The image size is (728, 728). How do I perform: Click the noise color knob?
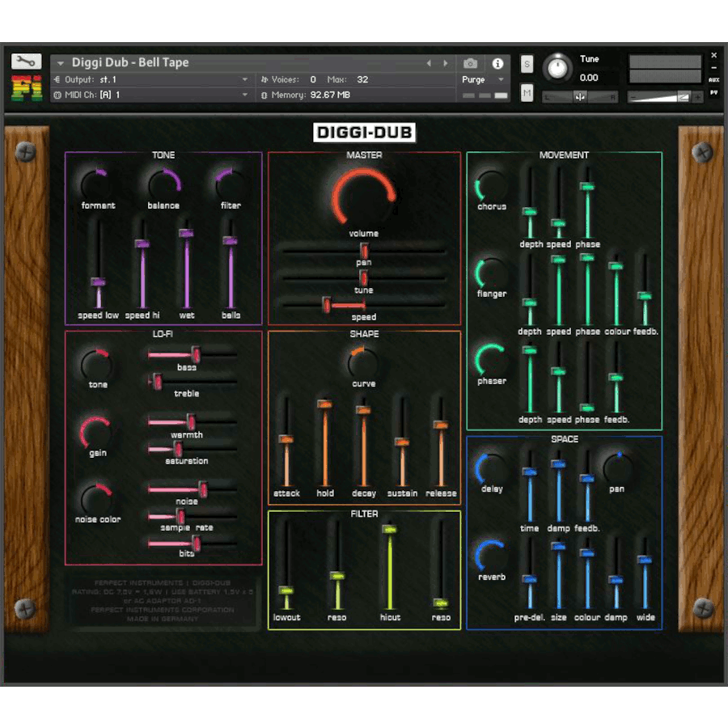[96, 499]
